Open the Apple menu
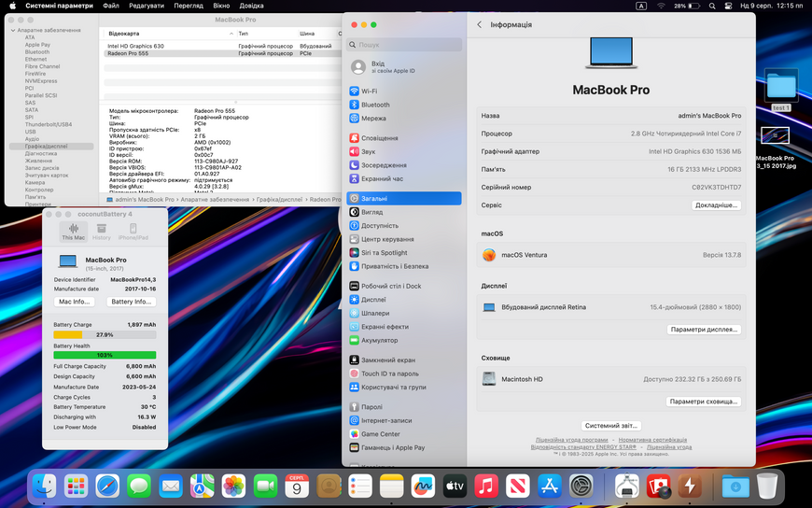 pos(12,6)
